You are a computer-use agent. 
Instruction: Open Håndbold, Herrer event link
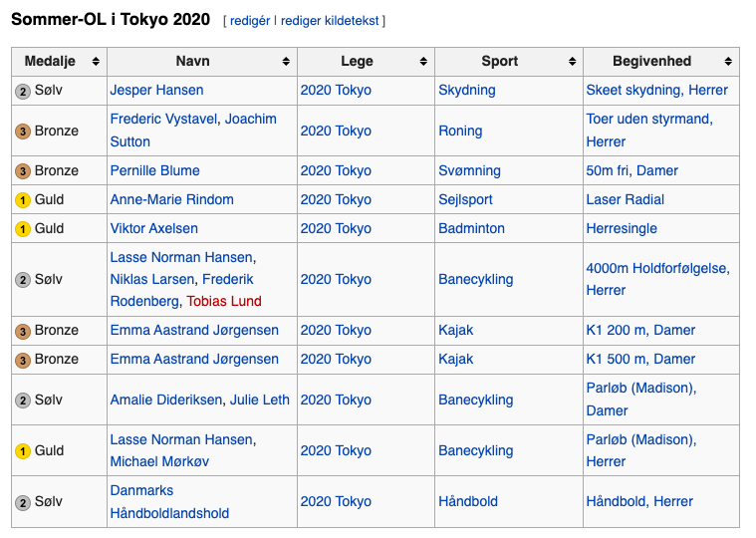tap(639, 501)
